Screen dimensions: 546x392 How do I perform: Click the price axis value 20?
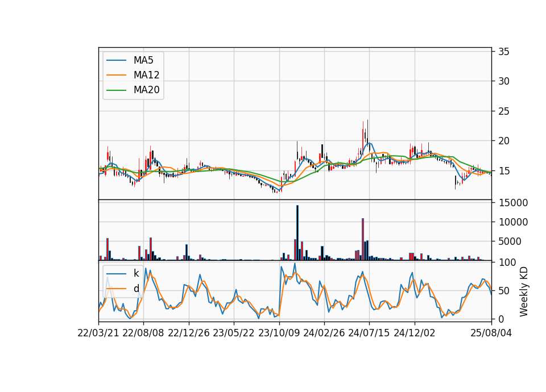click(504, 141)
